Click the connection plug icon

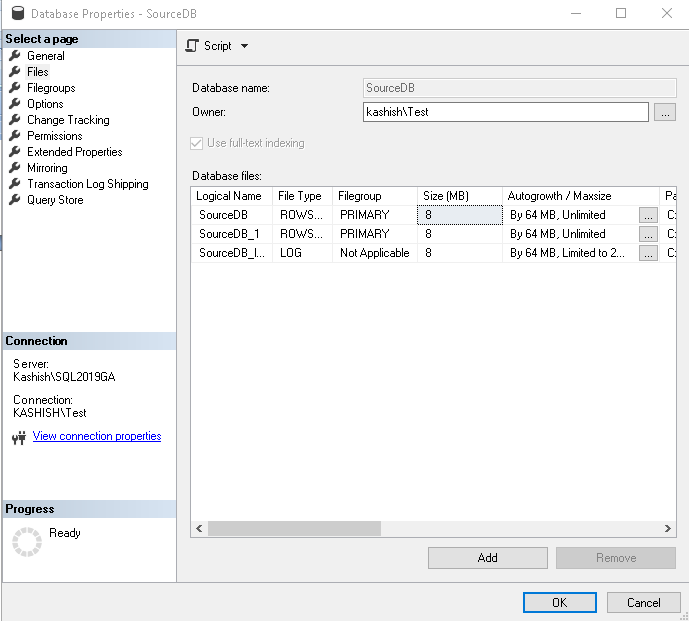(x=19, y=437)
